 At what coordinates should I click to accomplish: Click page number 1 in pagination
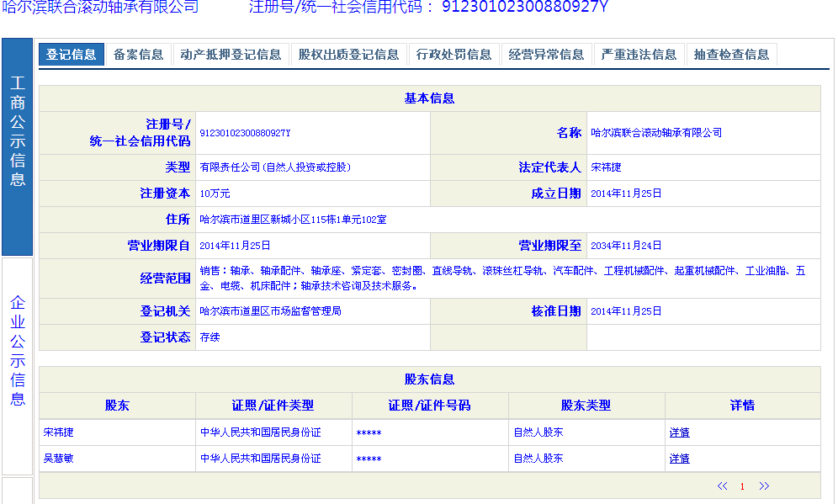click(743, 486)
